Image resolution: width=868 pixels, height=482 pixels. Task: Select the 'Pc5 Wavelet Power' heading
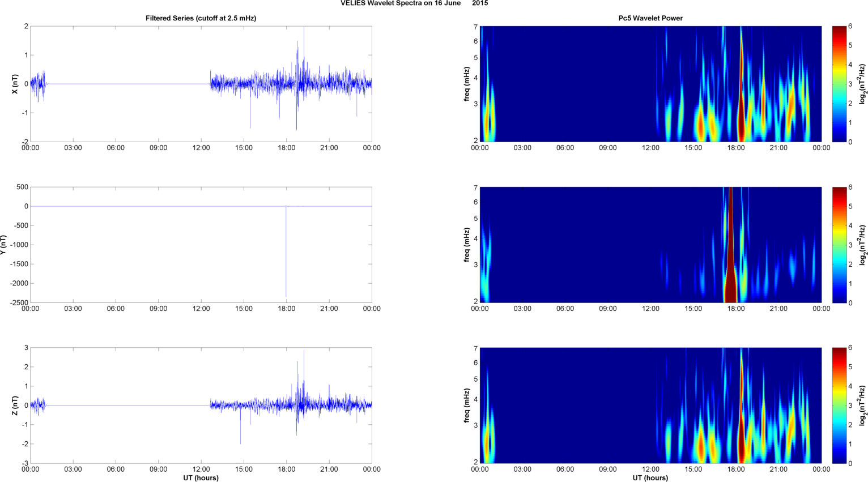(x=650, y=18)
